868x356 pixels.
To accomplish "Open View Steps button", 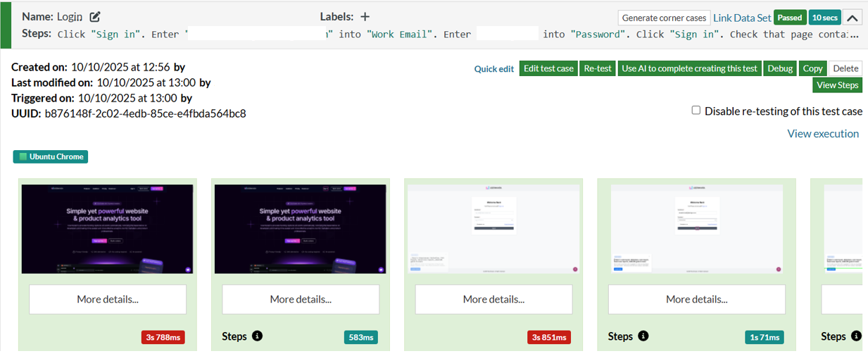I will point(837,85).
